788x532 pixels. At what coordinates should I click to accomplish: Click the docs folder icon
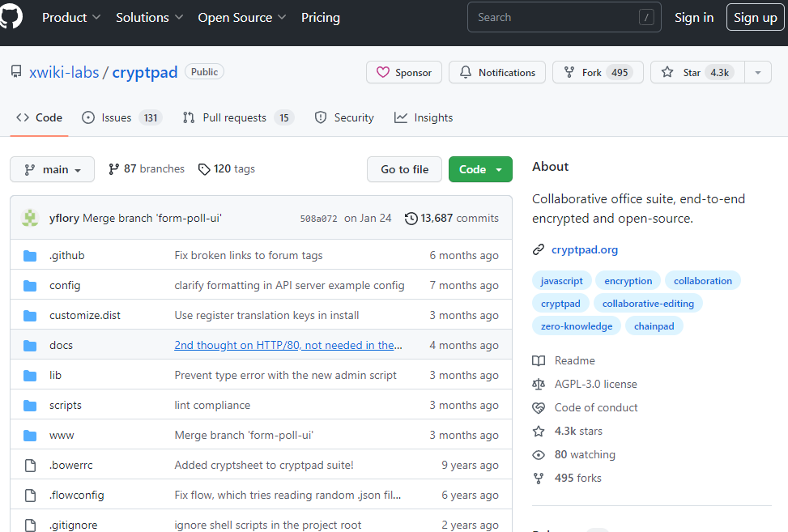(x=30, y=345)
